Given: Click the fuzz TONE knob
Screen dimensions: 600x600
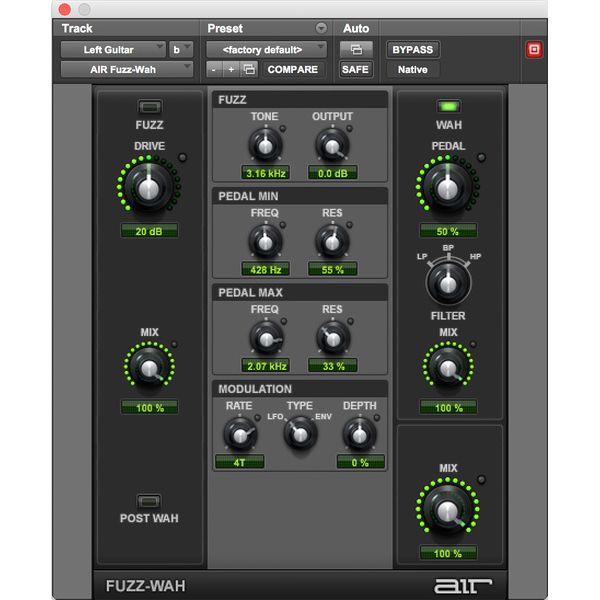Looking at the screenshot, I should click(266, 145).
